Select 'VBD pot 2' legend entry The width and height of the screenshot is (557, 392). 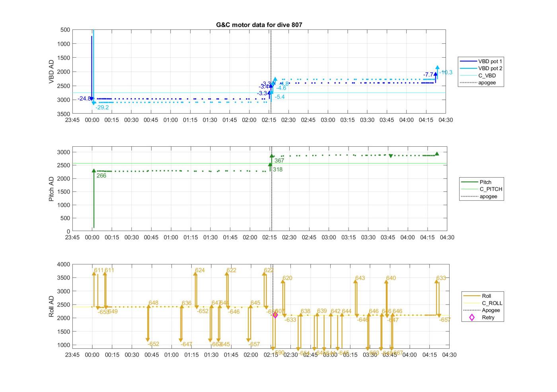481,68
